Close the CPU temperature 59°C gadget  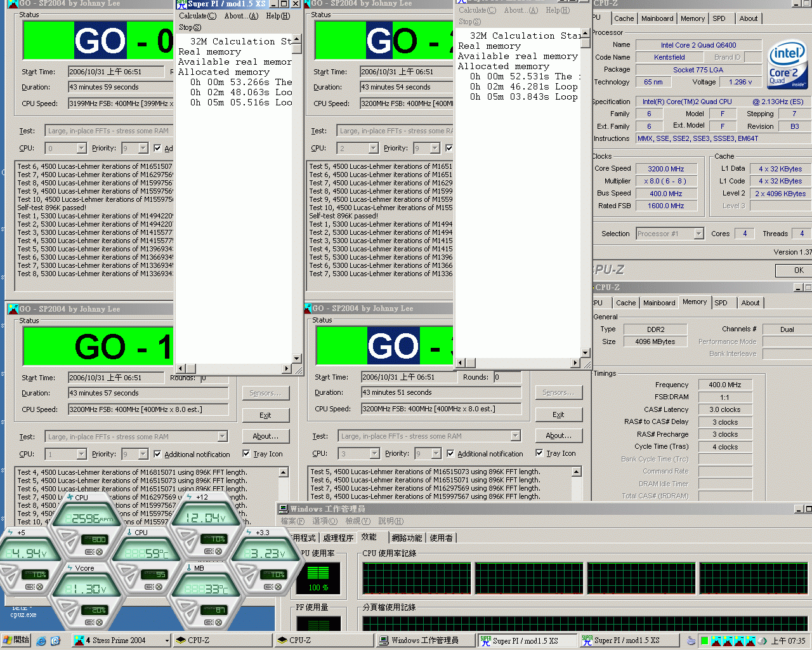pos(158,587)
